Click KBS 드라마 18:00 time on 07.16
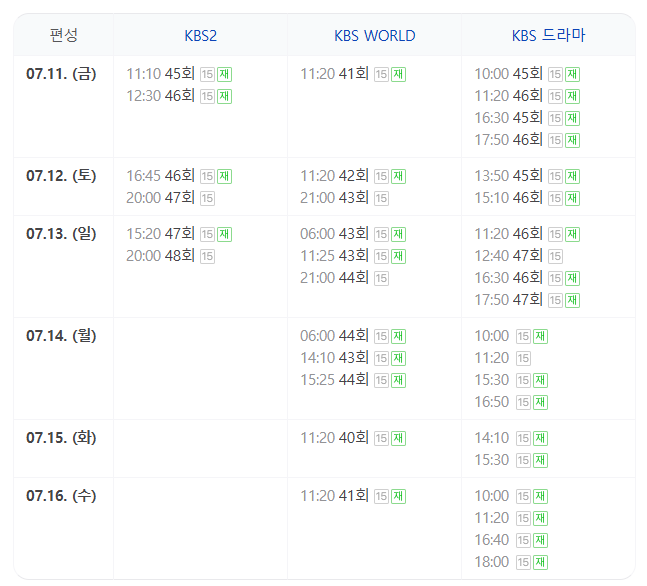647x586 pixels. 492,562
